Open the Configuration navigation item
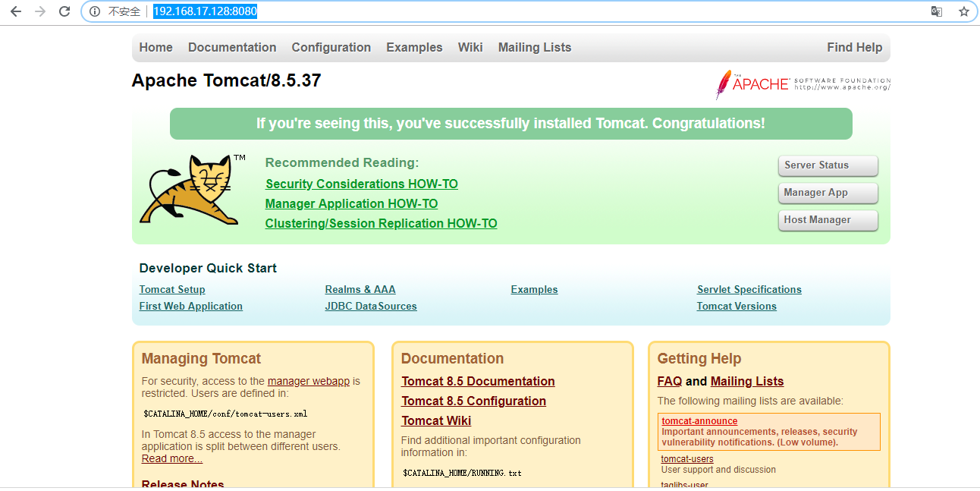Screen dimensions: 980x491 (x=331, y=47)
